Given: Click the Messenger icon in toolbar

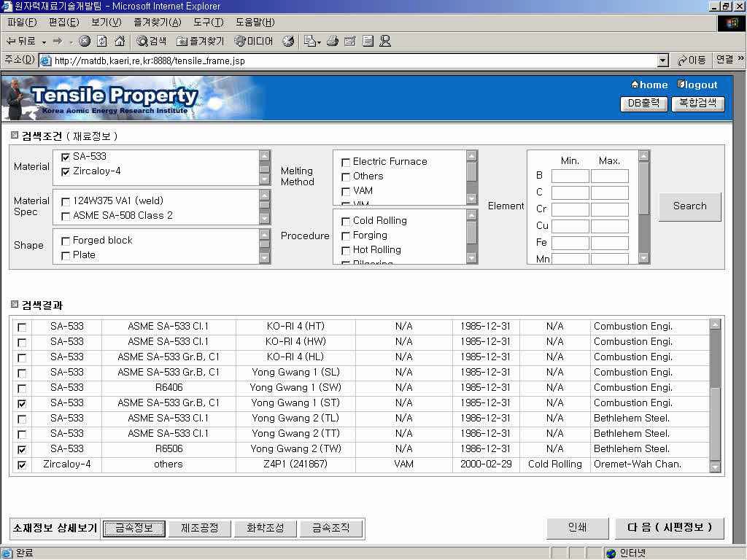Looking at the screenshot, I should coord(385,42).
